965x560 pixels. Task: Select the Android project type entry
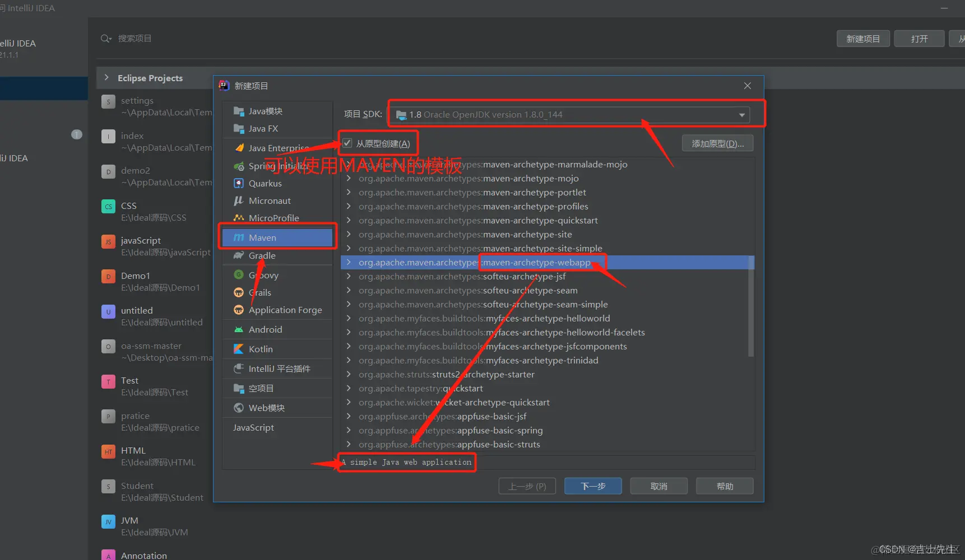click(277, 329)
